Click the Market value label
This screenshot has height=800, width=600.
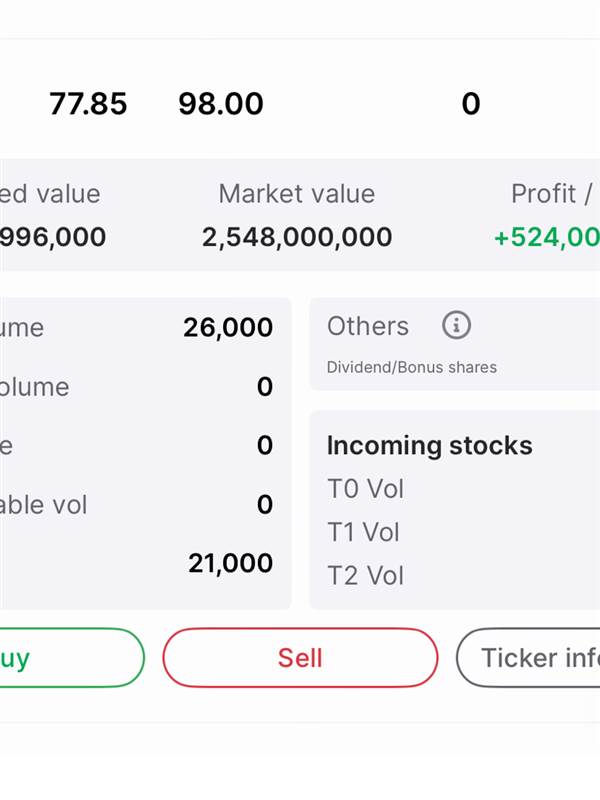point(296,194)
